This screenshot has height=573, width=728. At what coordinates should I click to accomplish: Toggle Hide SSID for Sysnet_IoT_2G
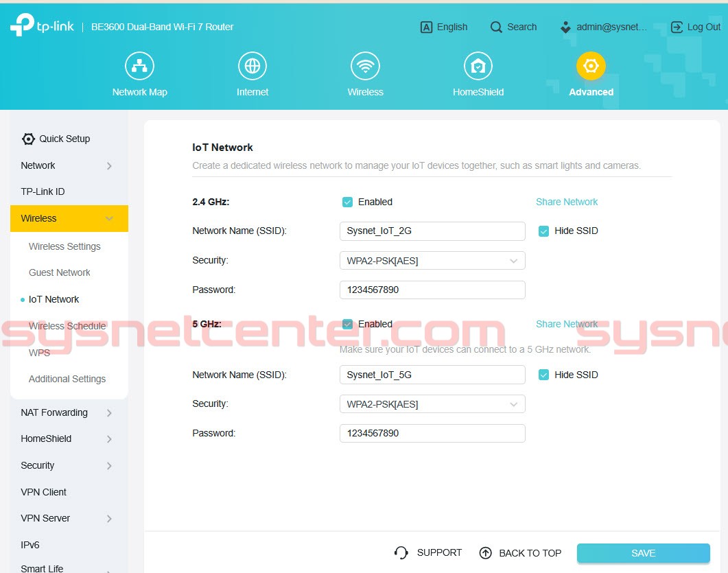tap(543, 231)
